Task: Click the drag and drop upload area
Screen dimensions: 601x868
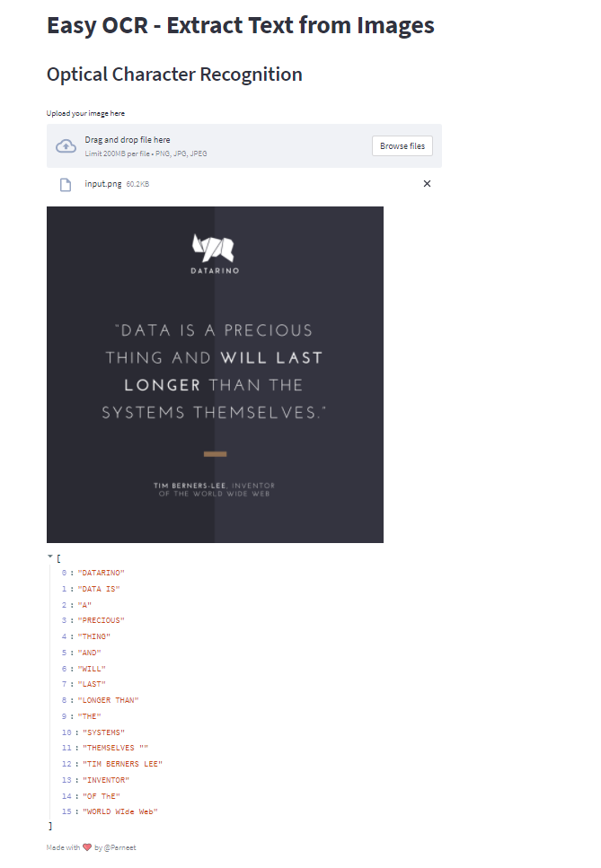Action: [244, 146]
